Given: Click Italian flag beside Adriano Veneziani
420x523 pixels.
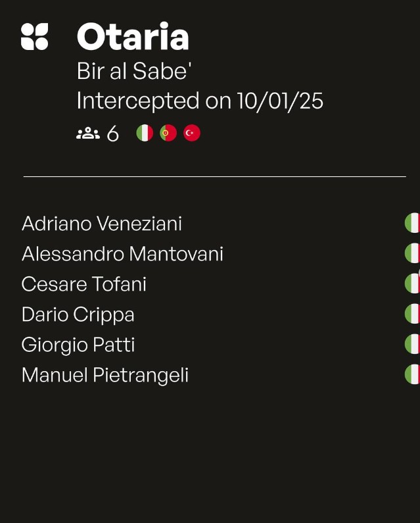Looking at the screenshot, I should [412, 223].
